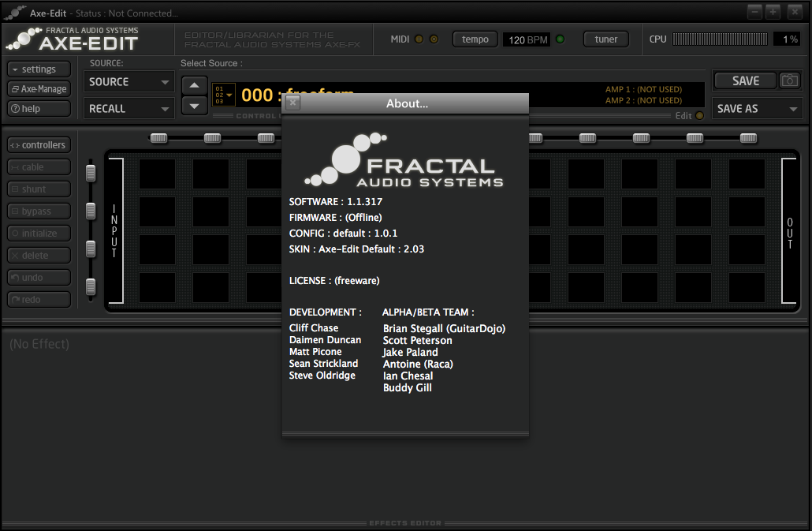Select the top-left empty grid block
The image size is (812, 531).
point(157,174)
